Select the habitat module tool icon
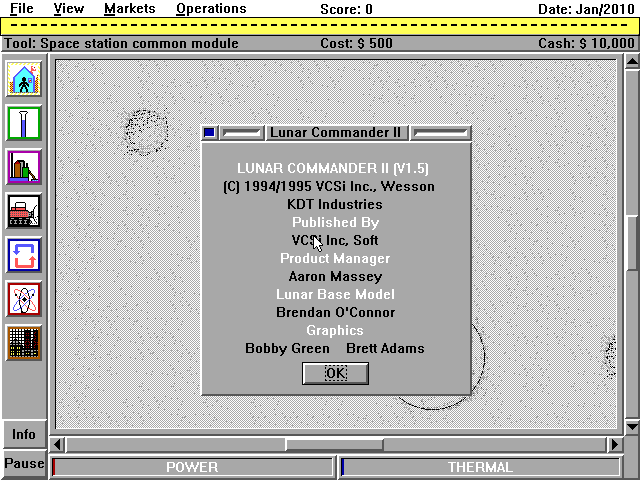The width and height of the screenshot is (640, 480). pyautogui.click(x=24, y=79)
